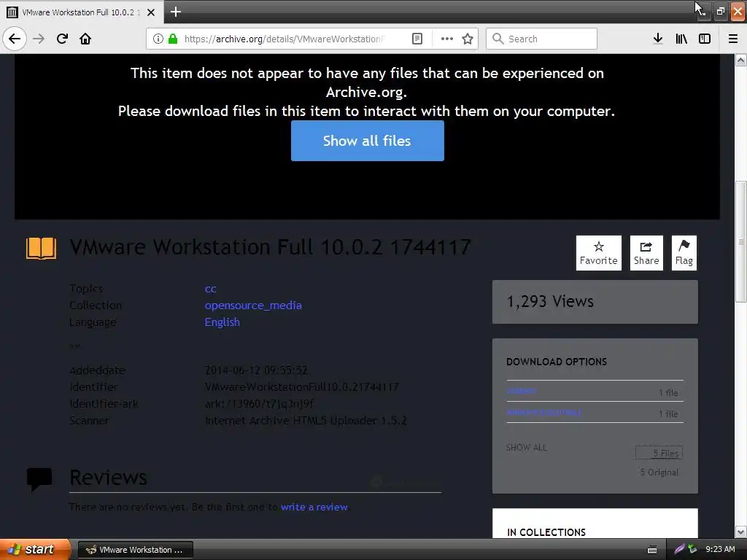This screenshot has height=560, width=747.
Task: Click the Addeddate value 2014-06-12 09:55:52
Action: tap(256, 370)
